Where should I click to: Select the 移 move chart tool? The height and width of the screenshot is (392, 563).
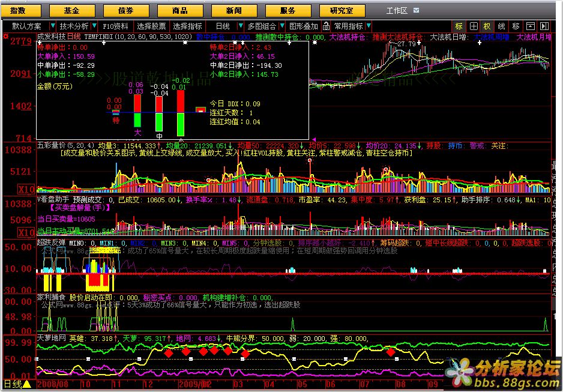click(516, 26)
